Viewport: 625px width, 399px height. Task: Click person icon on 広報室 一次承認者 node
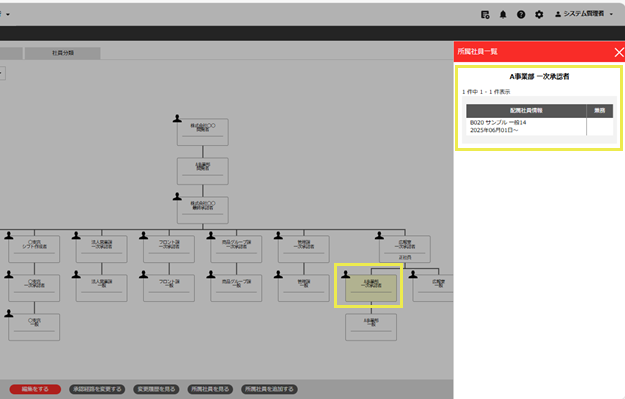[379, 236]
